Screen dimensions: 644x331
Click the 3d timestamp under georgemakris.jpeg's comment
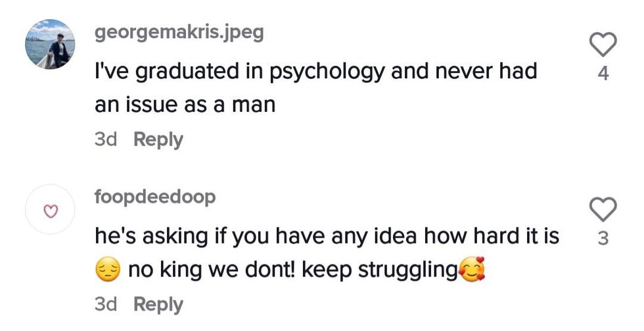click(x=106, y=140)
